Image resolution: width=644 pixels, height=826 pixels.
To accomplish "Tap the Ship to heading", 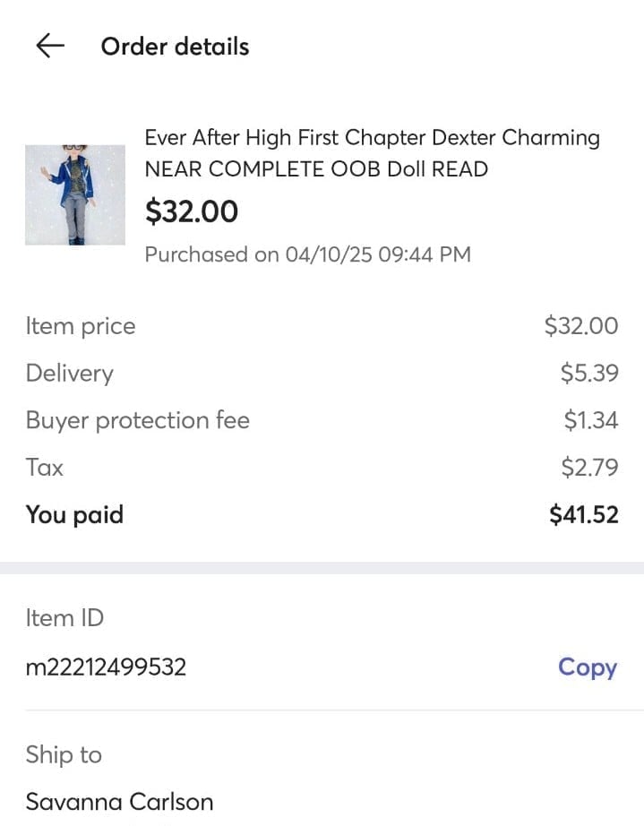I will click(64, 755).
